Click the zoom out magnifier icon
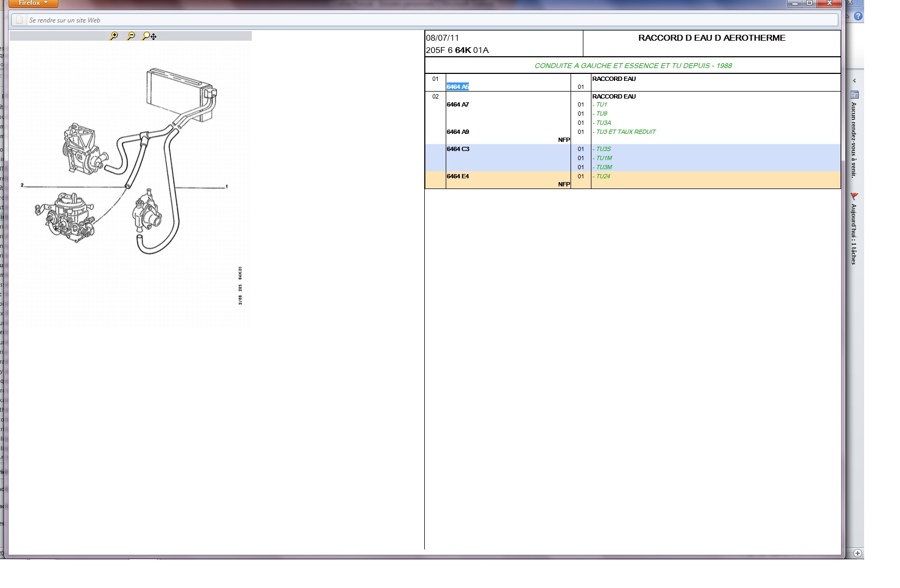Screen dimensions: 900x588 131,36
